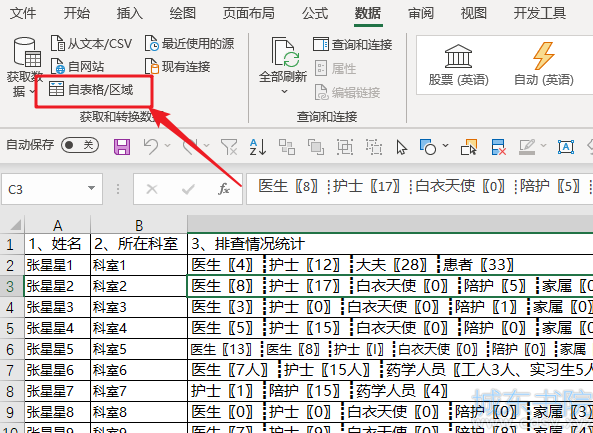Screen dimensions: 593x433
Task: Select column A header
Action: (57, 225)
